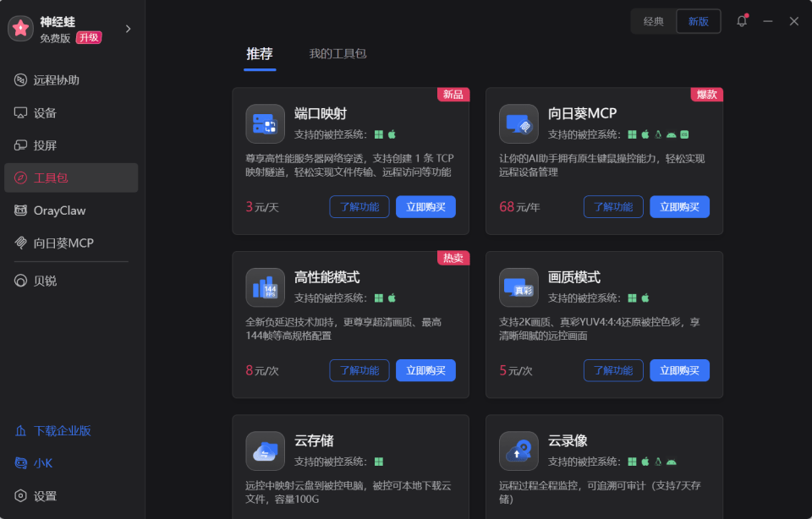
Task: Click the 下载企业版 link
Action: point(53,430)
